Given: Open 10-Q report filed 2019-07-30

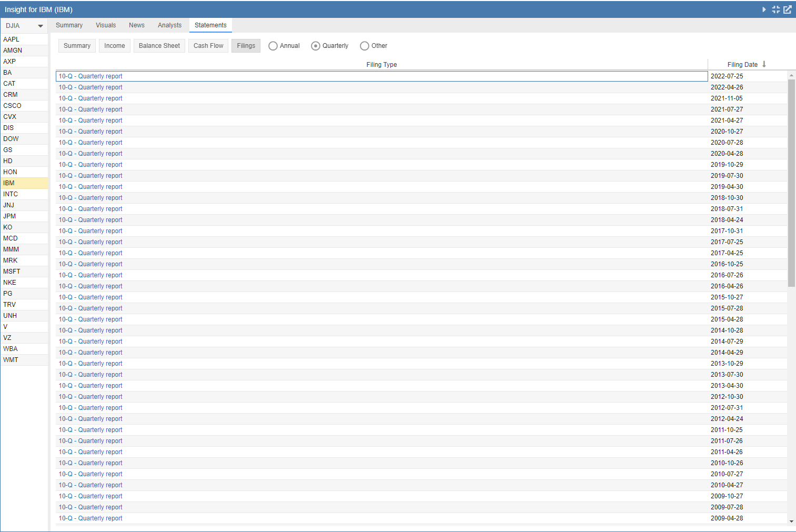Looking at the screenshot, I should coord(90,176).
